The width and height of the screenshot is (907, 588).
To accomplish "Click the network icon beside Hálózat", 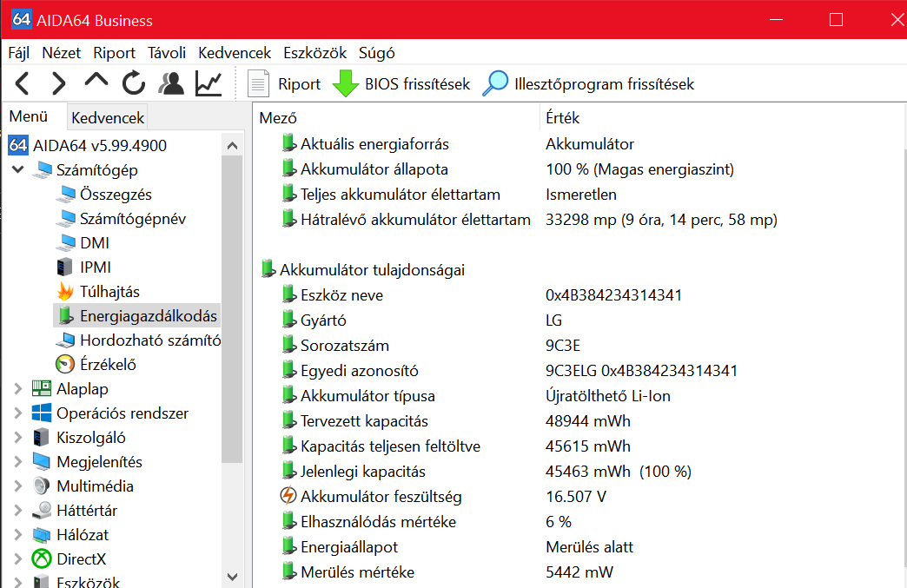I will 42,535.
